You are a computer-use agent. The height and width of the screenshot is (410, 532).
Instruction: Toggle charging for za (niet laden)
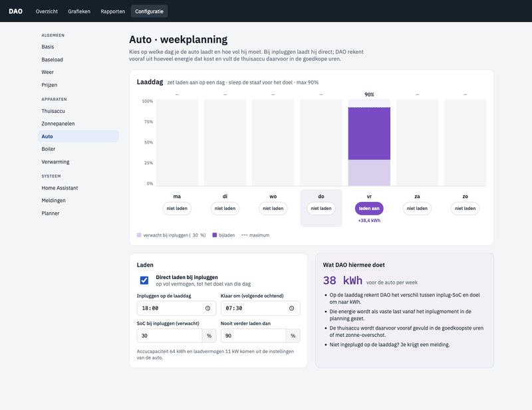coord(417,209)
